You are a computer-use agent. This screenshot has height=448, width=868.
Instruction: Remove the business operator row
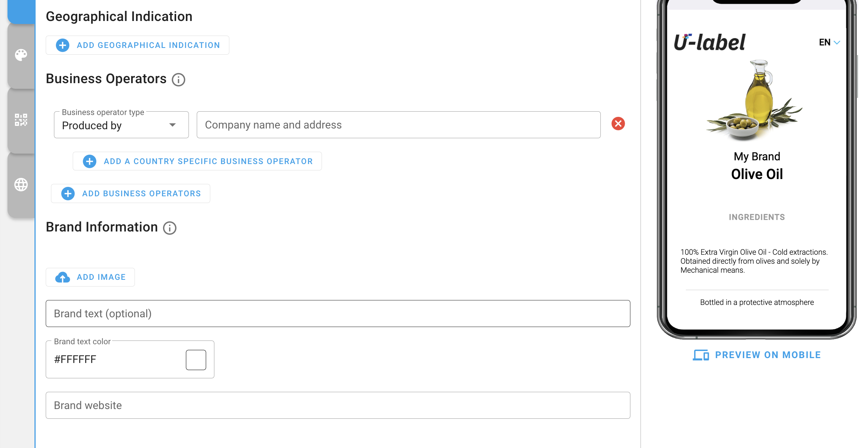(618, 124)
